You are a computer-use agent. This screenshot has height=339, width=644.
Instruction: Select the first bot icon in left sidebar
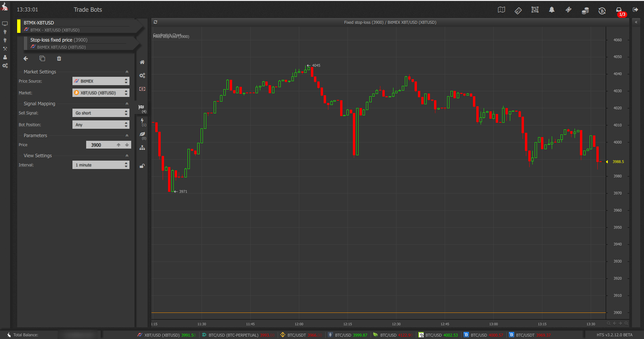pyautogui.click(x=5, y=32)
